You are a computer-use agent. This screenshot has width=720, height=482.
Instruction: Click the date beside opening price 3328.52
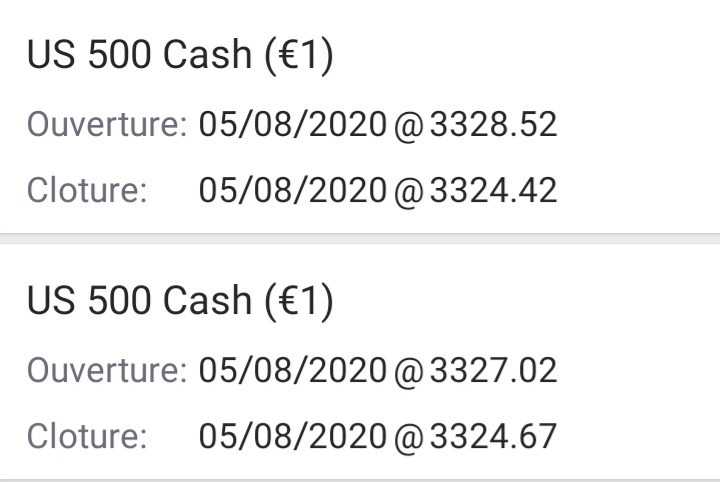click(x=292, y=125)
